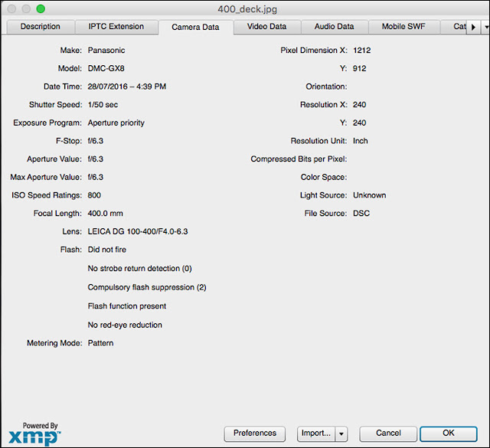490x448 pixels.
Task: Click the Flash value Did not fire
Action: tap(107, 250)
